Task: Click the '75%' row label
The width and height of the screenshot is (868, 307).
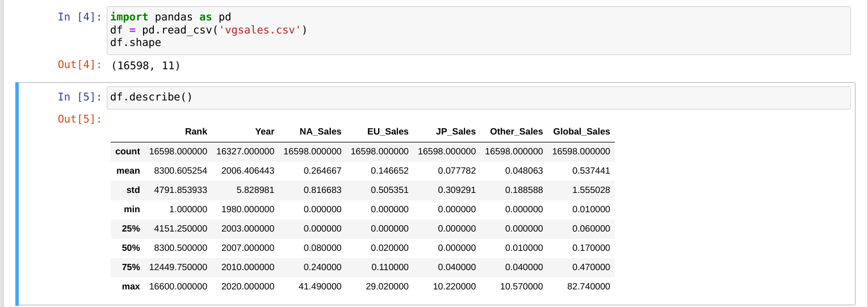Action: tap(131, 267)
